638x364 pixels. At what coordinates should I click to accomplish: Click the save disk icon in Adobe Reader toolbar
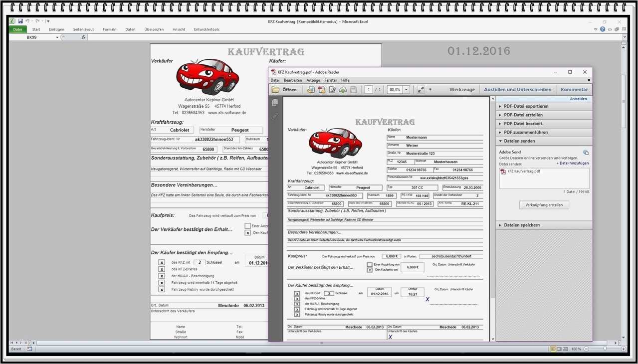coord(353,90)
